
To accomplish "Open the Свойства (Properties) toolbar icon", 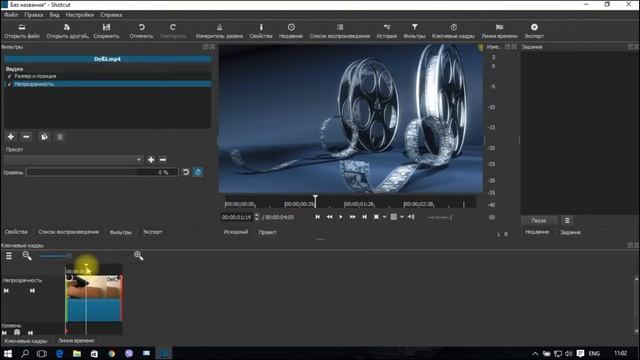I will tap(261, 27).
